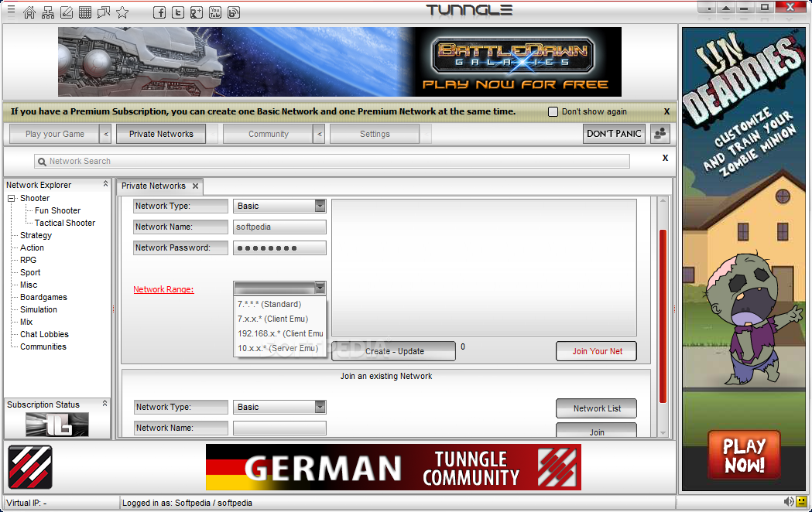Click the Join button
Image resolution: width=812 pixels, height=512 pixels.
(x=597, y=431)
